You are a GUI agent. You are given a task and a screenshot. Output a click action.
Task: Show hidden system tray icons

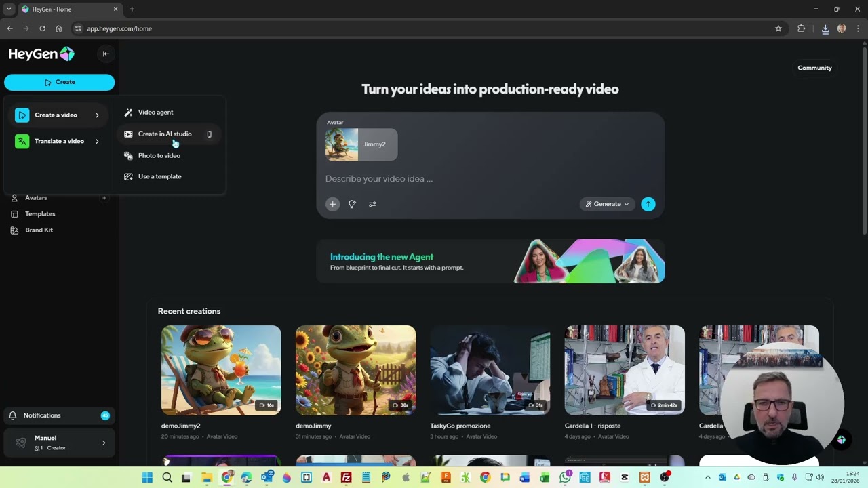[x=707, y=478]
